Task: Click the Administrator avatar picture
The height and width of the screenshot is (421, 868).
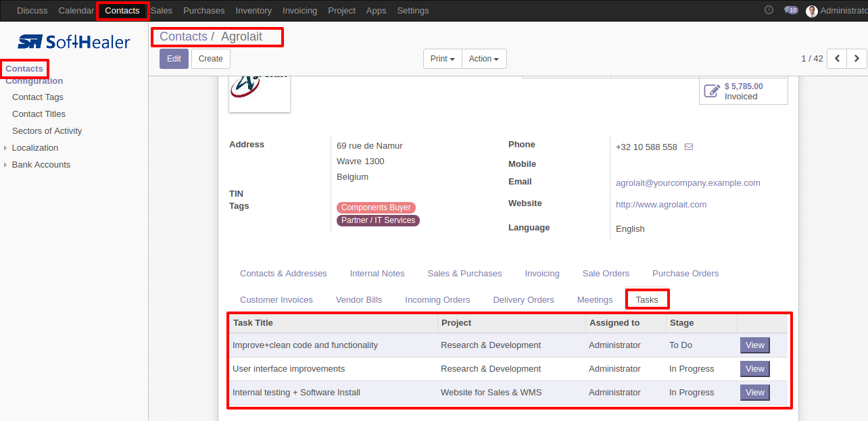Action: pos(812,11)
